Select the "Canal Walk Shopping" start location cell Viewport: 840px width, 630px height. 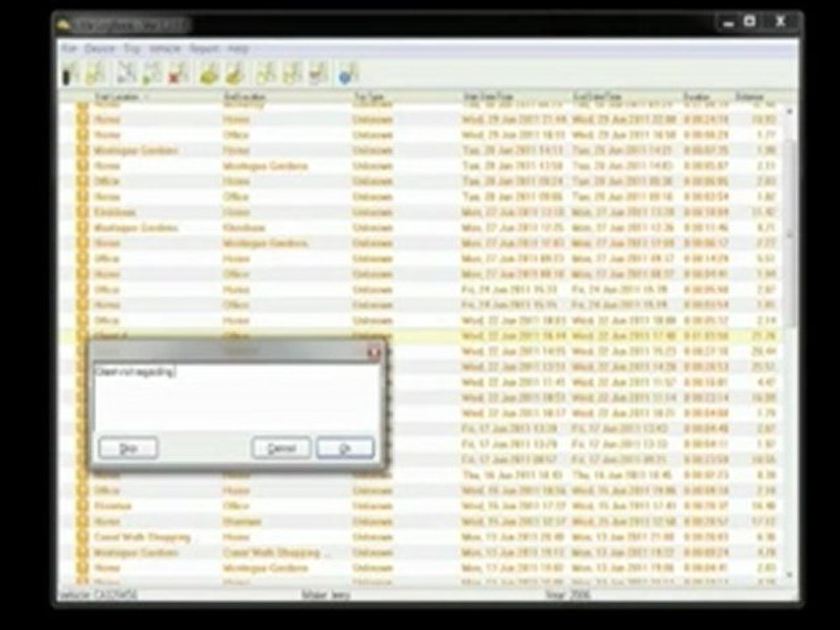coord(142,536)
